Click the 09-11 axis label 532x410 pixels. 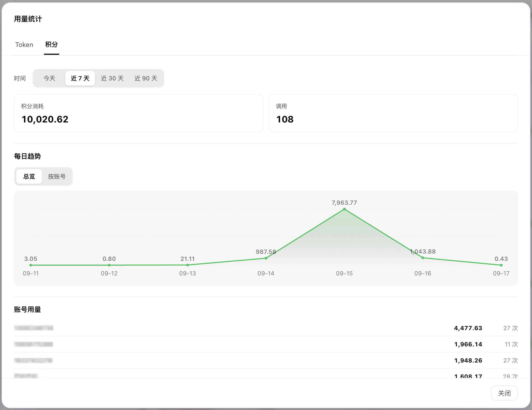[31, 273]
